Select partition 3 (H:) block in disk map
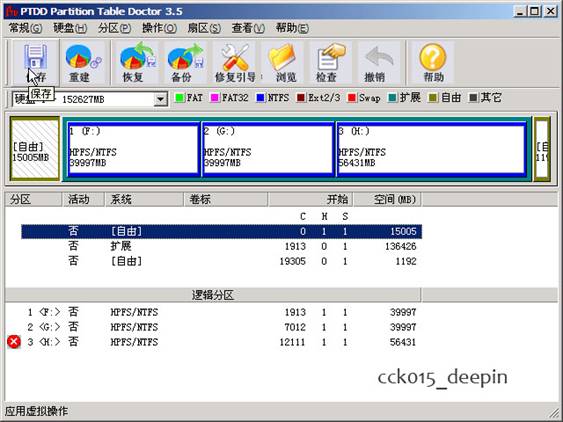This screenshot has height=422, width=563. (431, 149)
